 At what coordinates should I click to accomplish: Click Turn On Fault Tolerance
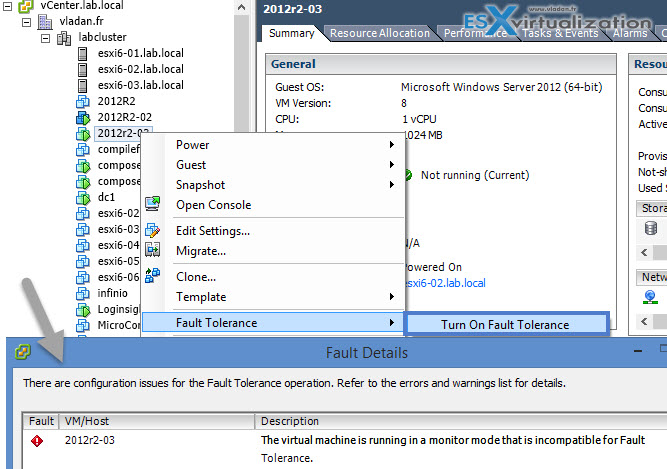505,324
